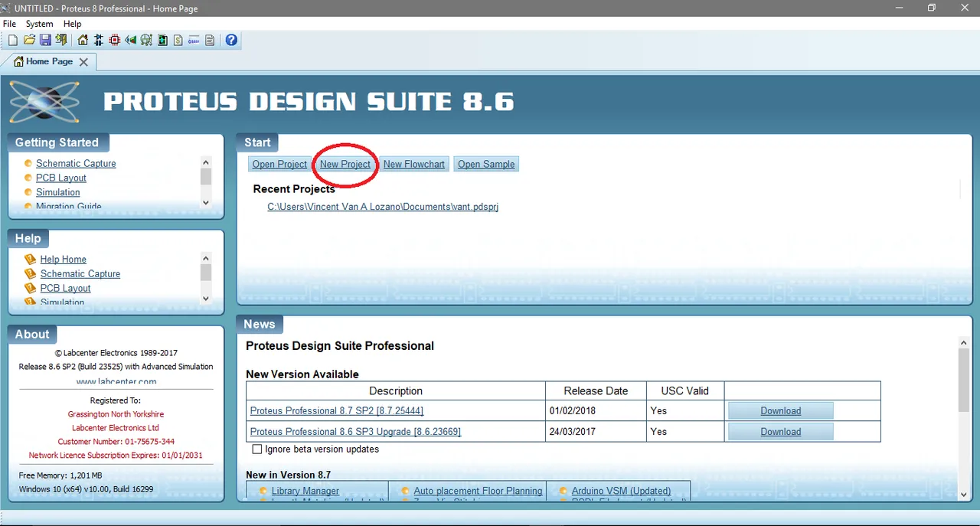Open the Arduino VSM (Updated) link
This screenshot has width=980, height=526.
(622, 491)
